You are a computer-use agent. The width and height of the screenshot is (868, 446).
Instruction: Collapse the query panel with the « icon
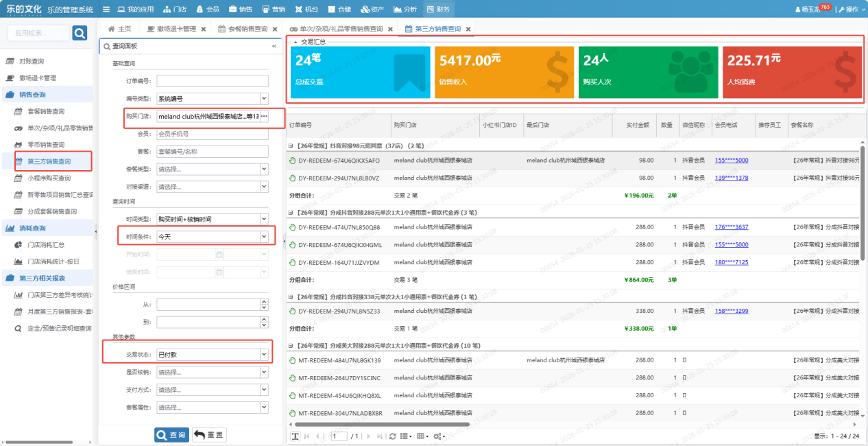[274, 46]
